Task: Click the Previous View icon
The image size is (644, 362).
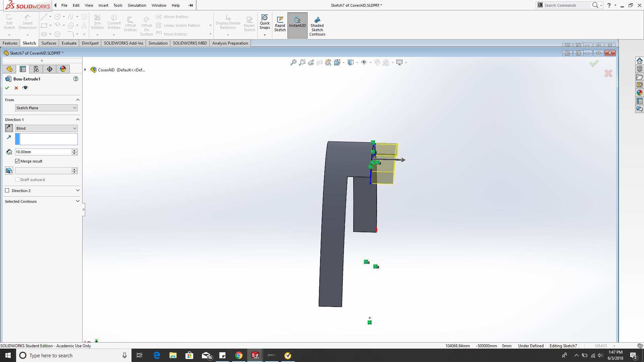Action: pyautogui.click(x=311, y=62)
